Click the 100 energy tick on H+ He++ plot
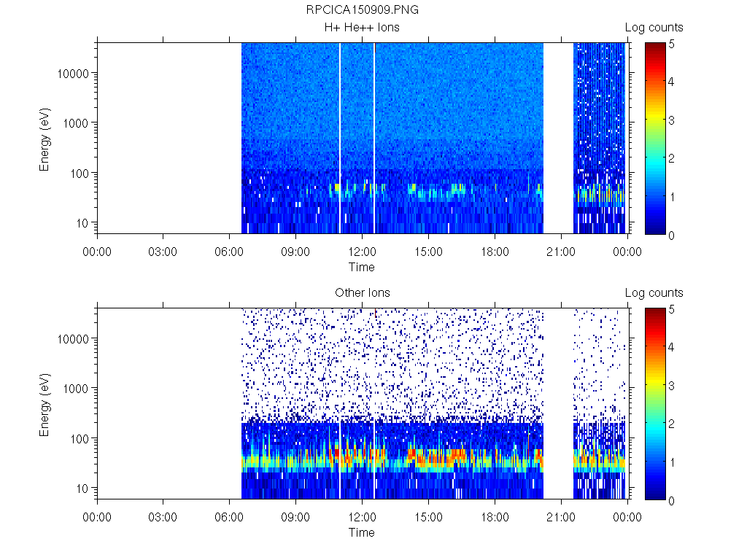The image size is (747, 560). pos(80,174)
